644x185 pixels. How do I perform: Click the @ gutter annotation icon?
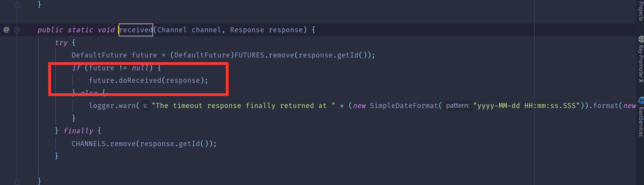click(x=6, y=30)
